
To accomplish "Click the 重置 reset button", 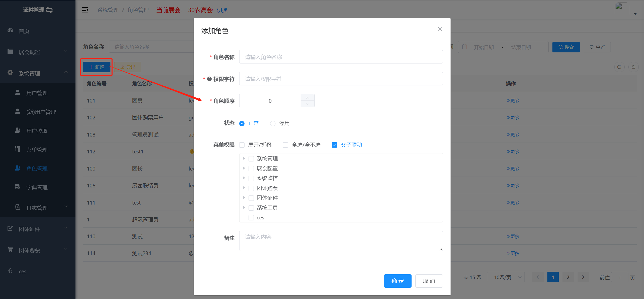I will coord(597,47).
